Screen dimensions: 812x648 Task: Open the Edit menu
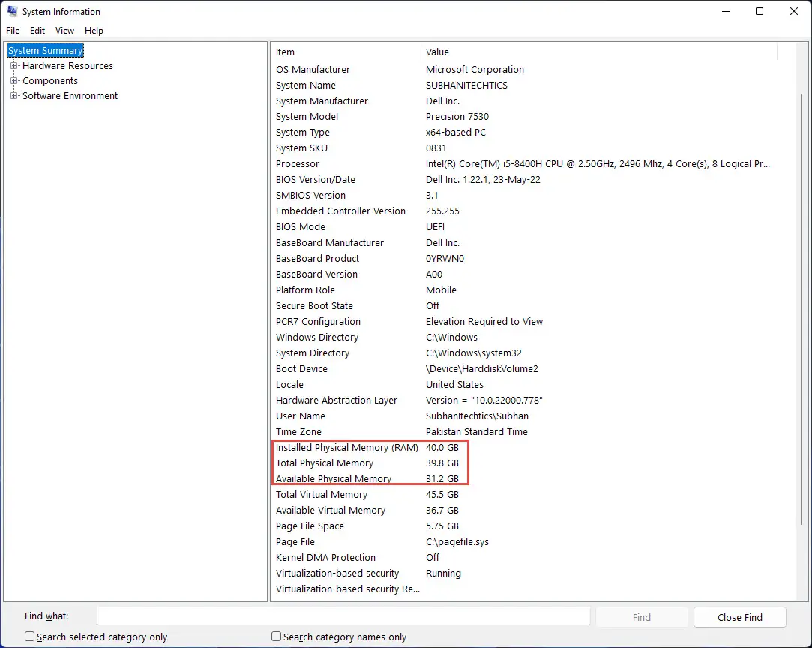[x=37, y=31]
